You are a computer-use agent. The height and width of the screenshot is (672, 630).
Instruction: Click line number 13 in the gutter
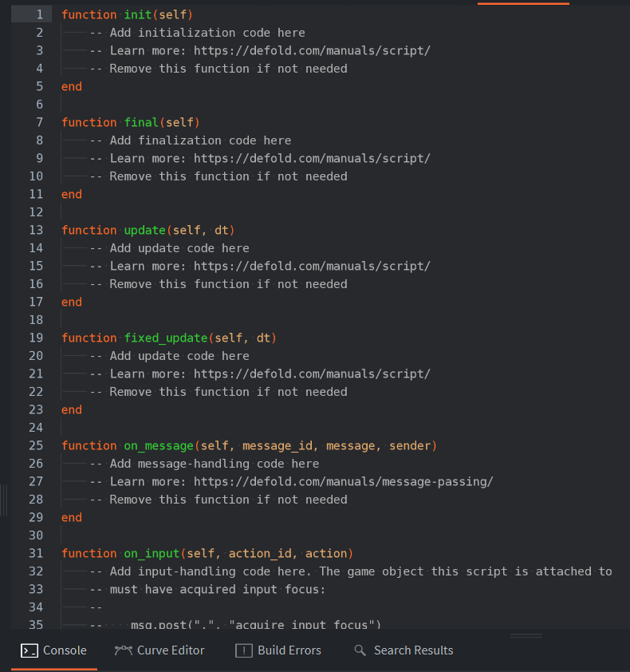(x=36, y=230)
